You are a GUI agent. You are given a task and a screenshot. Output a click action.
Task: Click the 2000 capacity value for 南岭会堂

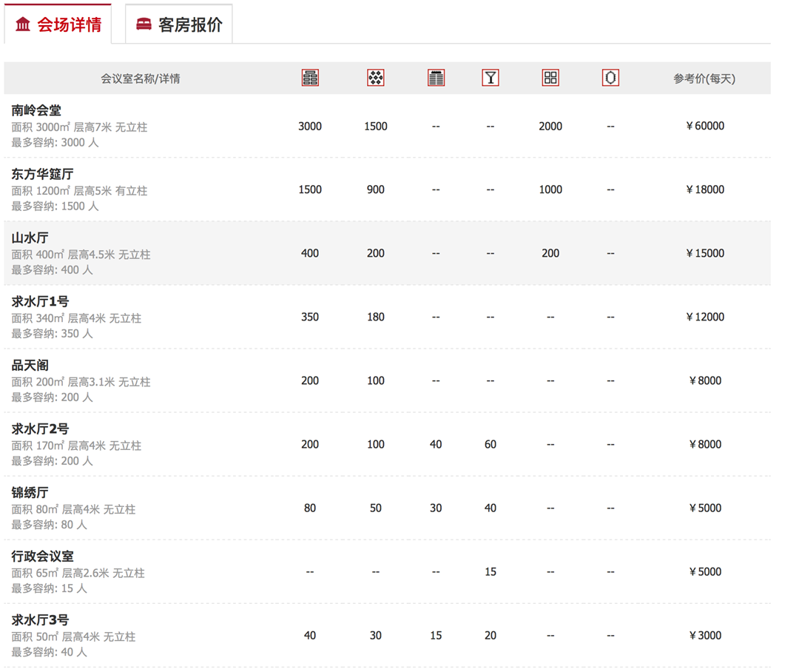coord(550,127)
